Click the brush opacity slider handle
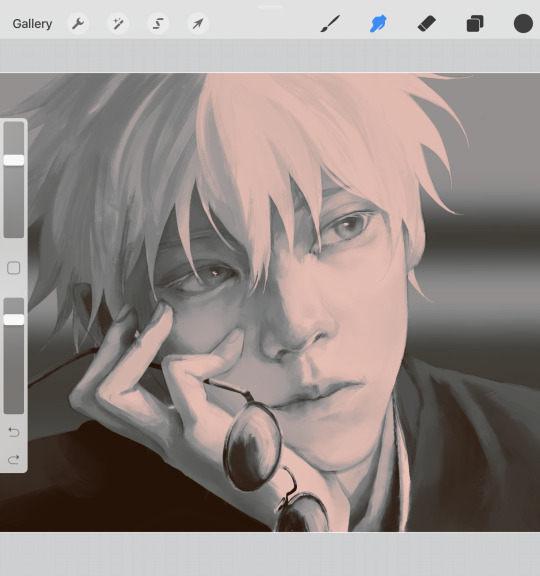 point(14,320)
